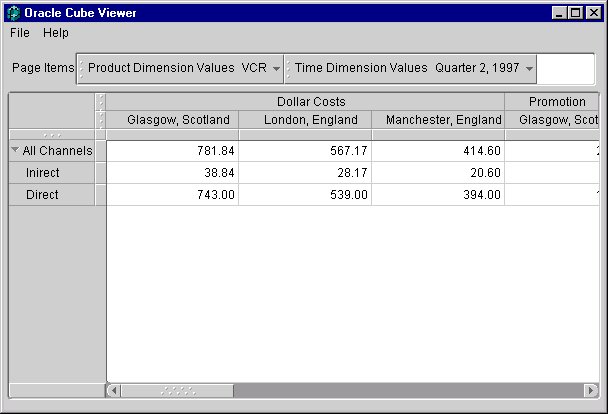The width and height of the screenshot is (608, 414).
Task: Click the Oracle Cube Viewer title bar icon
Action: click(x=14, y=13)
